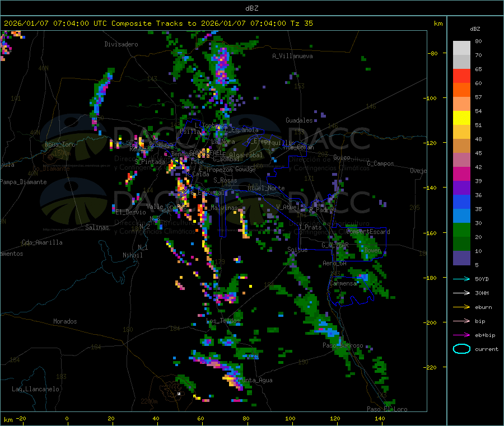Screen dimensions: 504x426
Task: Click the cyan 'current' ellipse legend icon
Action: [461, 349]
